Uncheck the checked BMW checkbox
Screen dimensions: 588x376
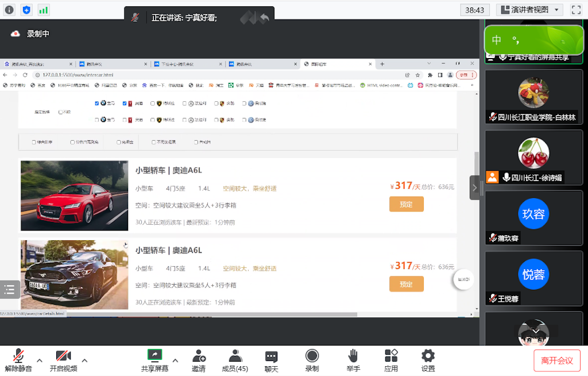pyautogui.click(x=96, y=103)
